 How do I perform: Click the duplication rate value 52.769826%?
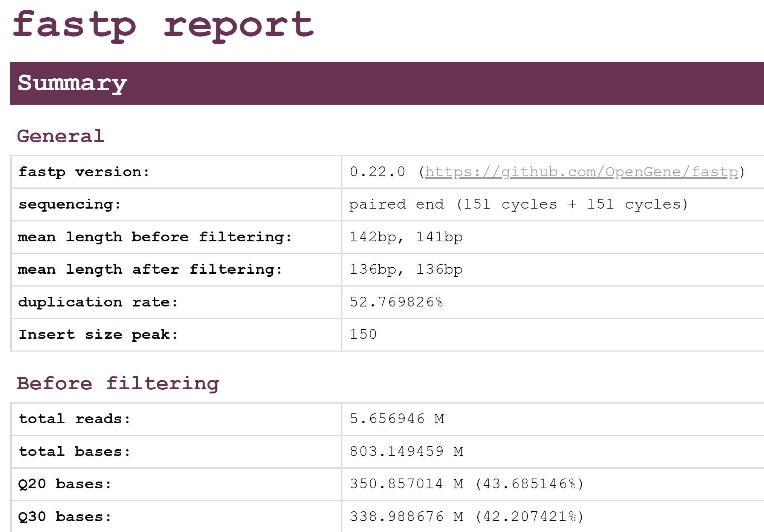click(x=396, y=302)
